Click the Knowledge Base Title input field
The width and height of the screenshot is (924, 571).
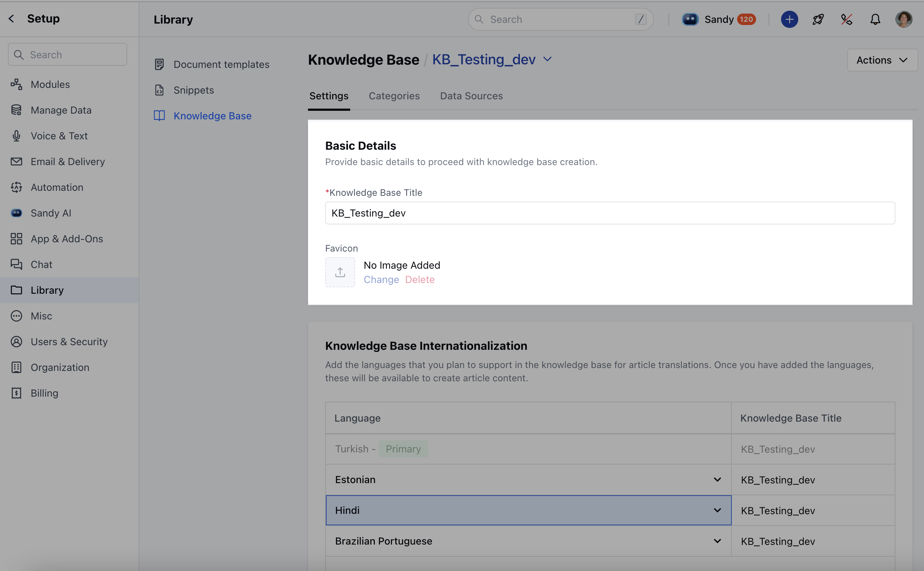[610, 213]
